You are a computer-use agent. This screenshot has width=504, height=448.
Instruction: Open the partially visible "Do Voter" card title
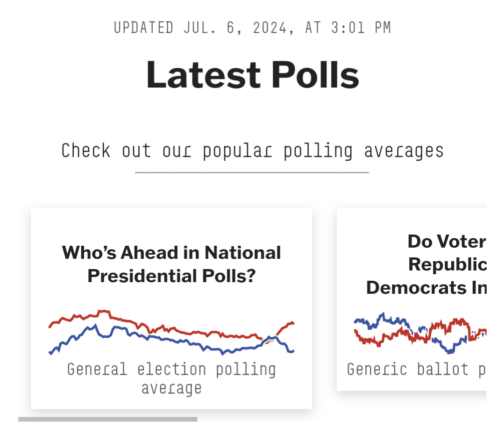tap(446, 242)
